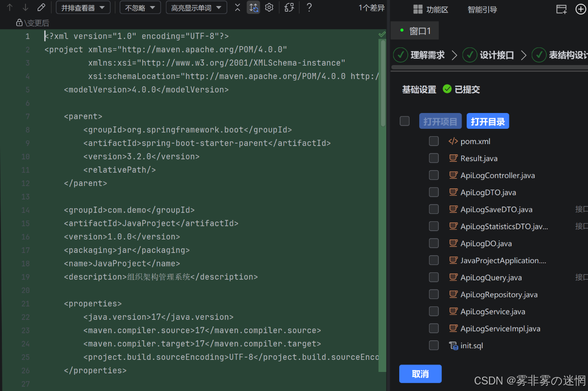
Task: Check the JavaProjectApplication checkbox
Action: [434, 260]
